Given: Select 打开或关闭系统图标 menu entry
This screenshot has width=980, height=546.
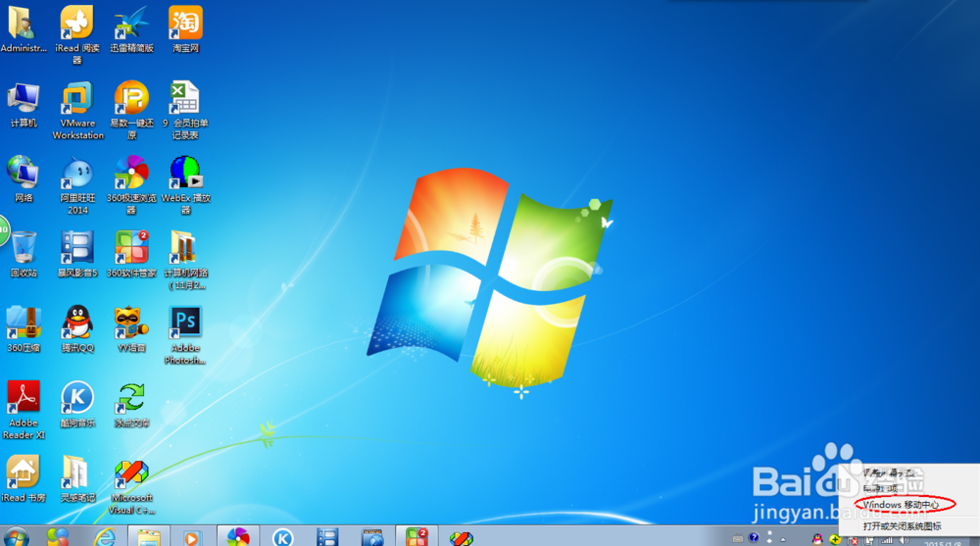Looking at the screenshot, I should coord(902,526).
